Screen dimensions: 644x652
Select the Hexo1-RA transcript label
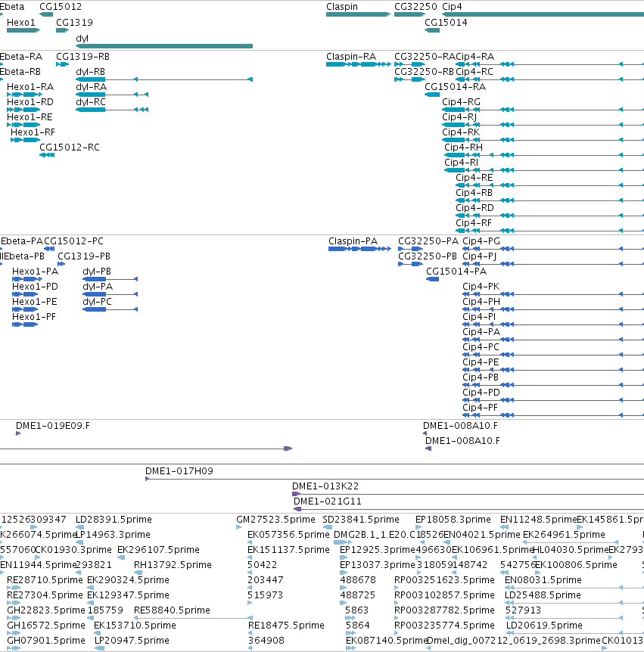(x=30, y=87)
